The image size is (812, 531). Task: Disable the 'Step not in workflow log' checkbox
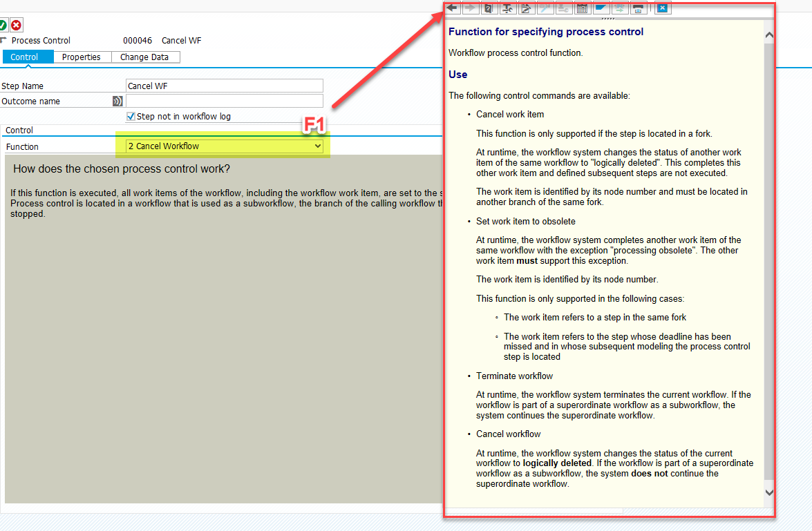click(131, 115)
